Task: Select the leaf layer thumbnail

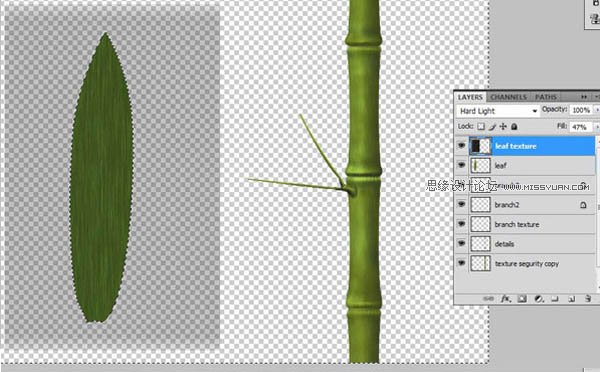Action: click(480, 166)
